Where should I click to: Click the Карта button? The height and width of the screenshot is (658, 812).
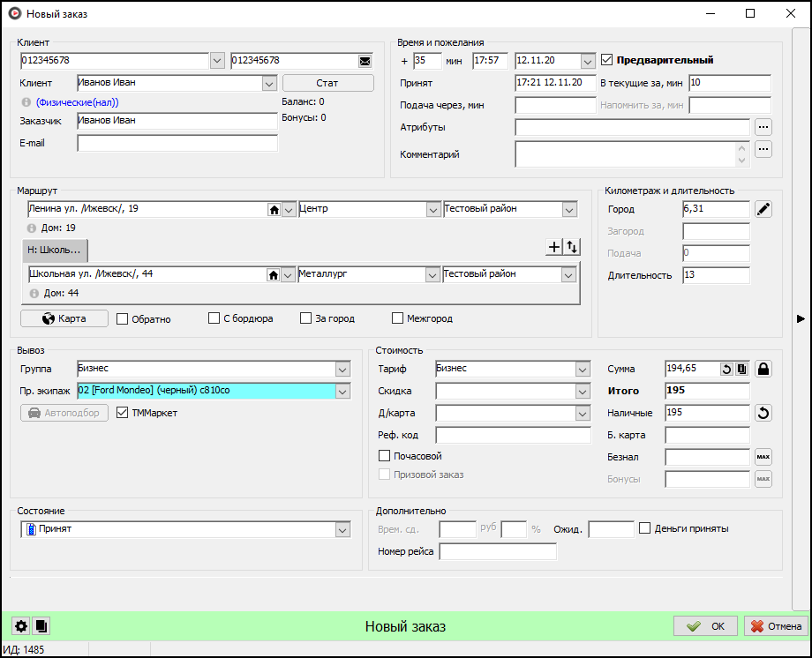coord(64,318)
